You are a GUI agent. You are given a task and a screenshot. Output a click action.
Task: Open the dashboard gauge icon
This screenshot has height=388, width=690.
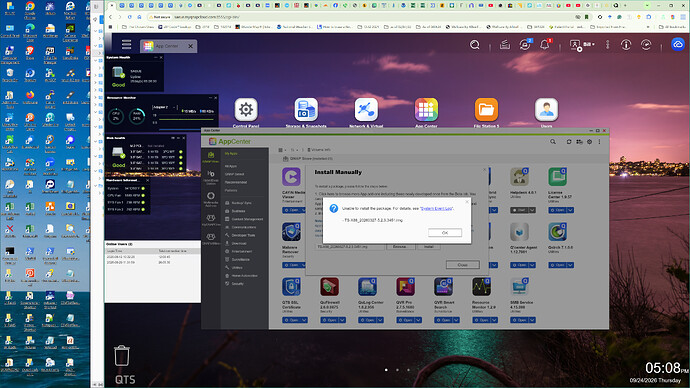646,45
